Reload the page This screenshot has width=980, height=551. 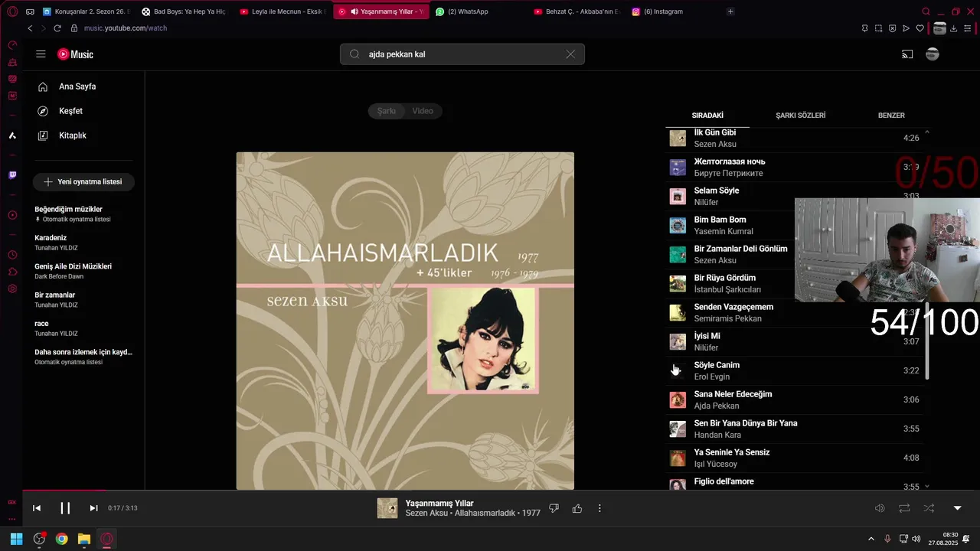(x=57, y=28)
